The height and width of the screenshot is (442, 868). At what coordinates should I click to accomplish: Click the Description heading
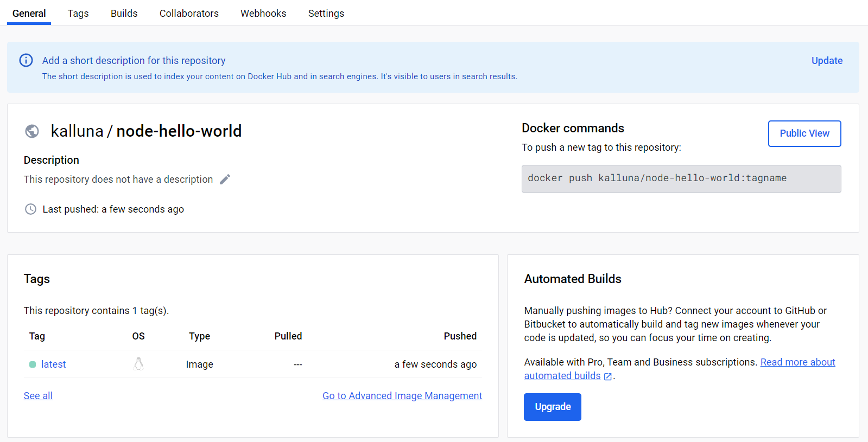pos(52,160)
